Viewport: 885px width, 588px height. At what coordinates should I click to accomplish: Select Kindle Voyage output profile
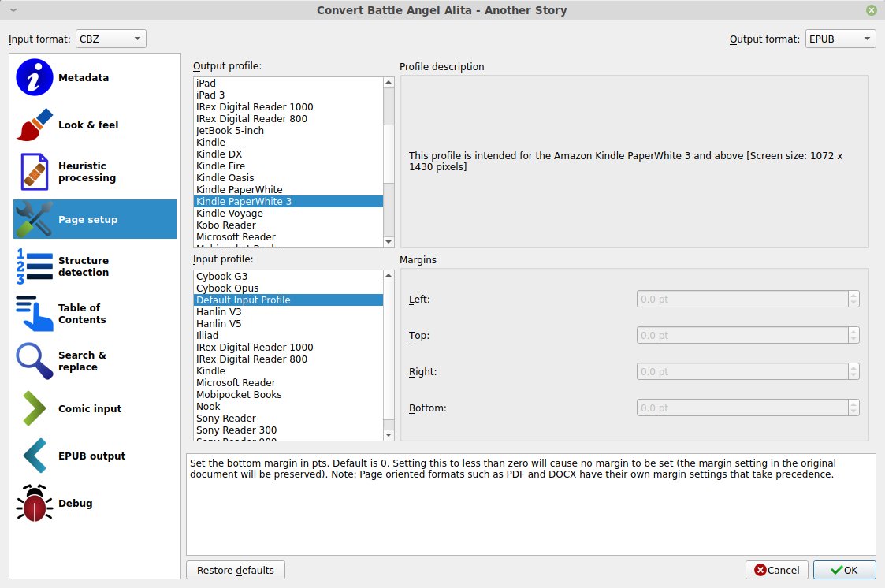tap(288, 214)
